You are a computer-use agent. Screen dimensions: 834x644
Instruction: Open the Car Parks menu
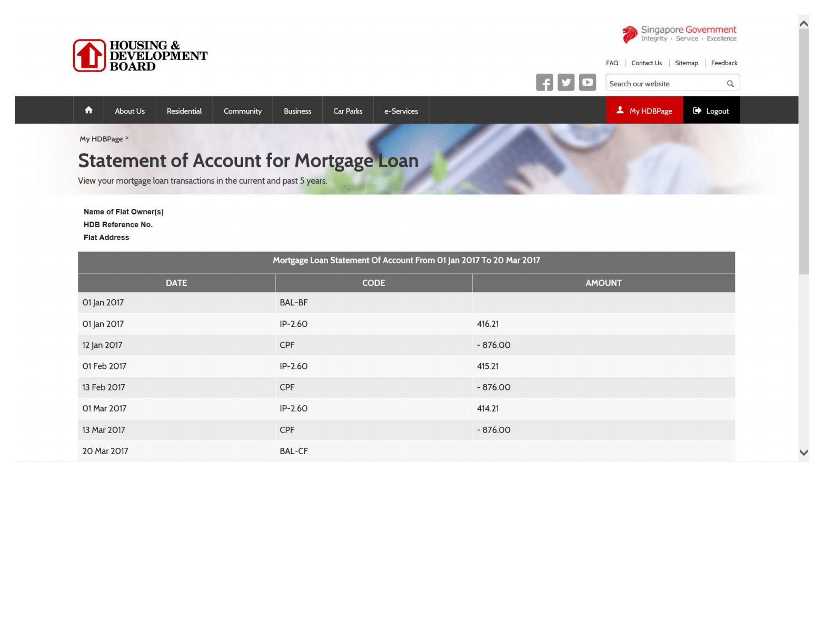pos(348,110)
